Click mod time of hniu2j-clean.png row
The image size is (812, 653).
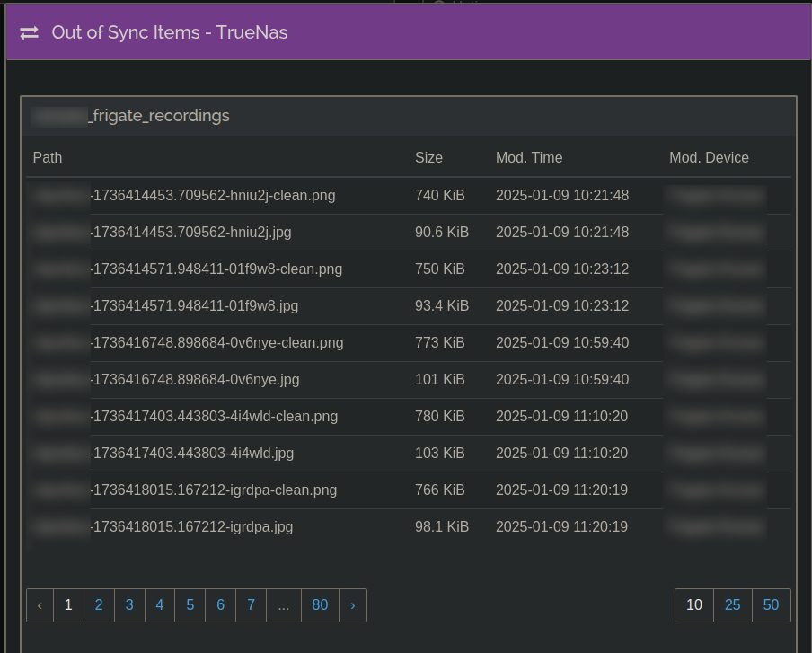pyautogui.click(x=562, y=195)
